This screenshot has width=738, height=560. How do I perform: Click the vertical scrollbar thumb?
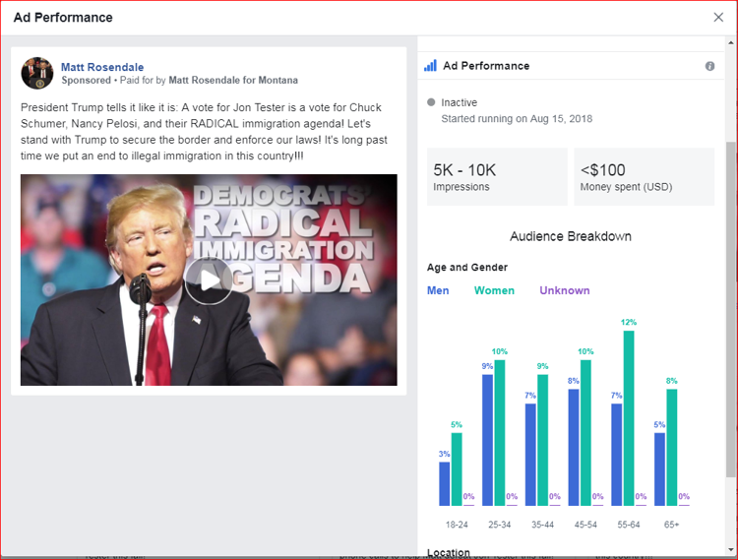pos(731,308)
